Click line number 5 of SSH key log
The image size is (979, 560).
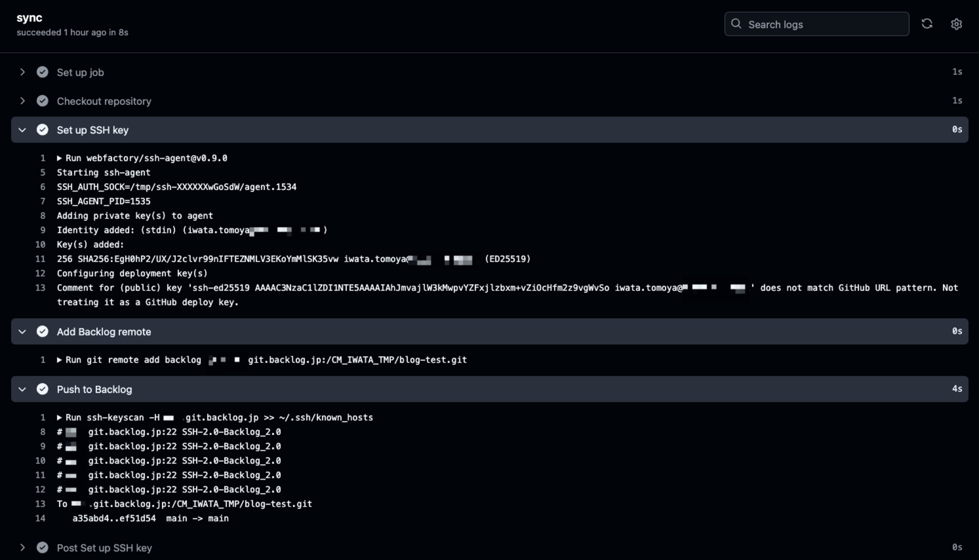click(x=43, y=173)
